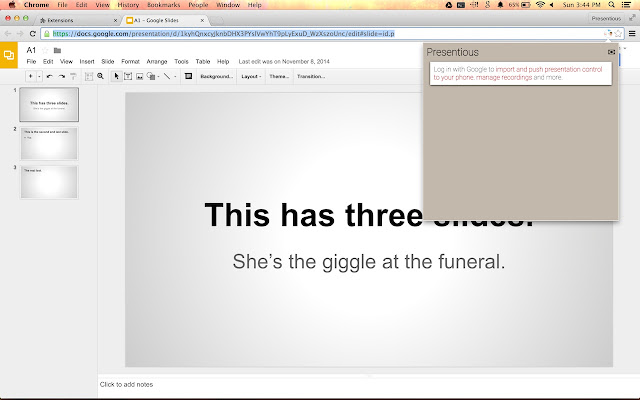This screenshot has width=640, height=400.
Task: Open the Layout dropdown
Action: (x=251, y=76)
